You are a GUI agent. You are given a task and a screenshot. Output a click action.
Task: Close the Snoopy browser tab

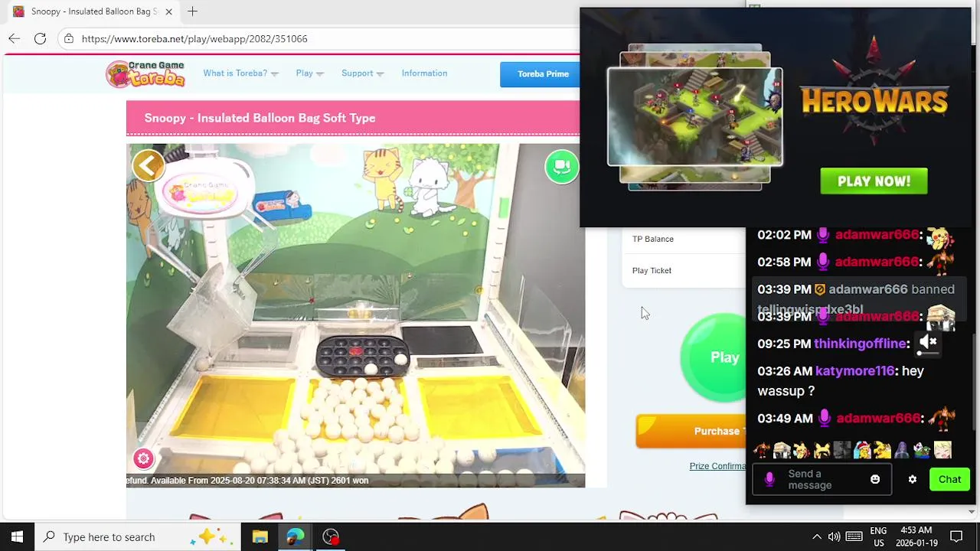[x=169, y=11]
